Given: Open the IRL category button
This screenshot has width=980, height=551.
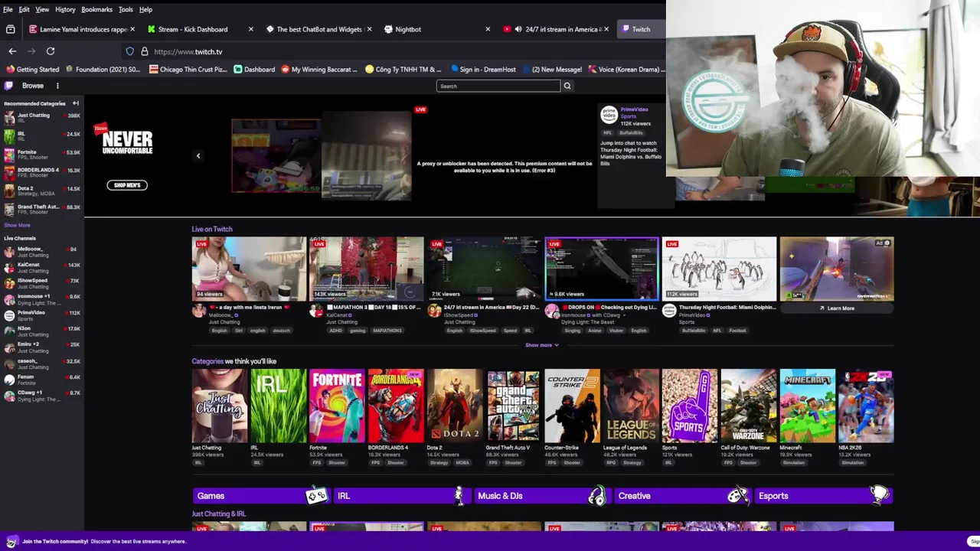Looking at the screenshot, I should pos(401,496).
